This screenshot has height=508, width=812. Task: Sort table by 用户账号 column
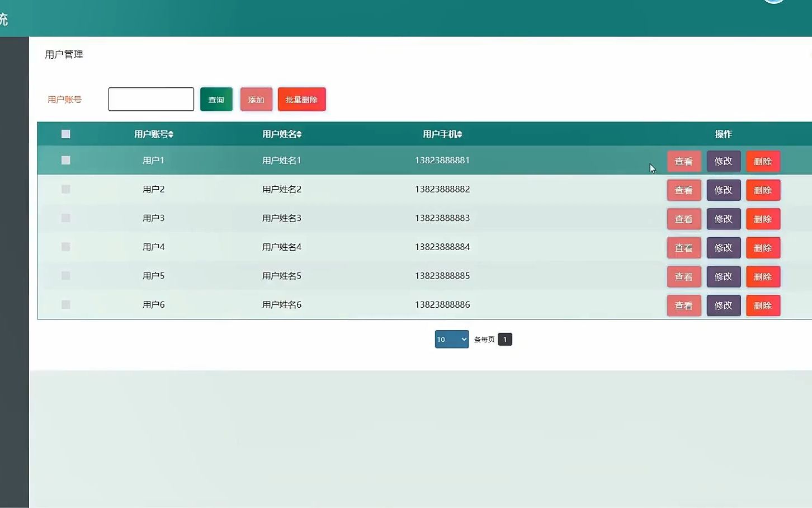point(154,134)
